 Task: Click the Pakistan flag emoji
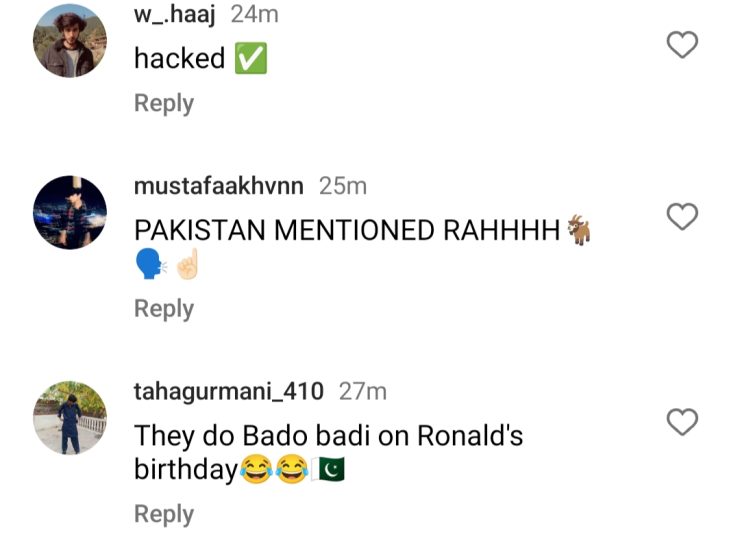click(x=328, y=469)
